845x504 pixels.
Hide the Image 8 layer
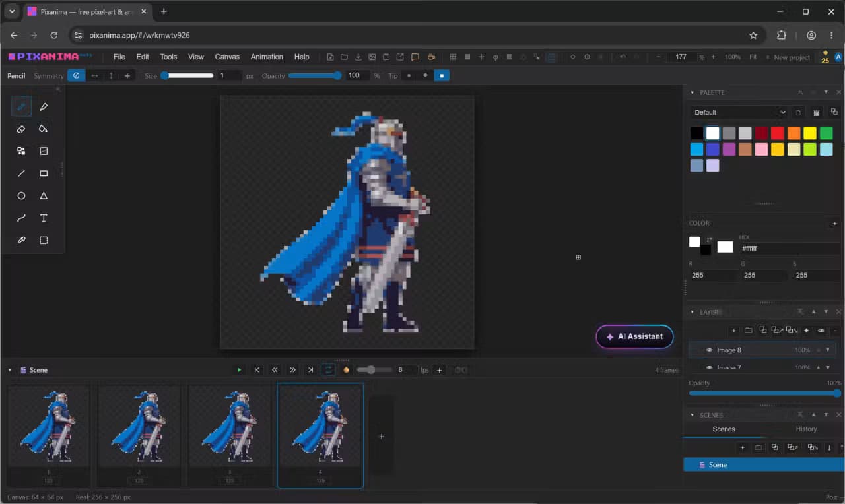pyautogui.click(x=710, y=350)
